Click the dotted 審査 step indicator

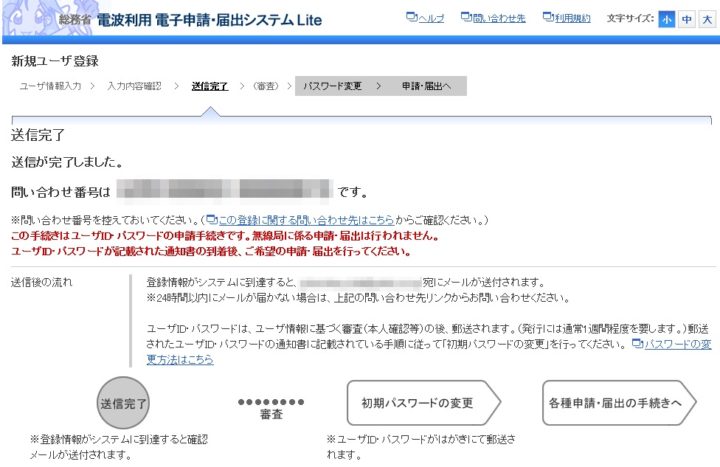tap(271, 406)
